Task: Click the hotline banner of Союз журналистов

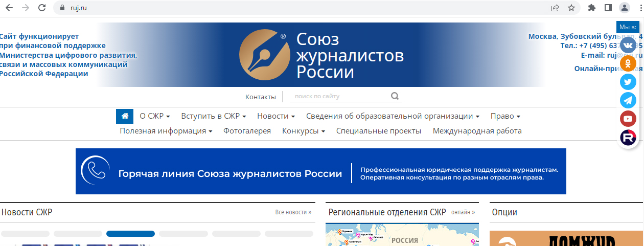Action: pyautogui.click(x=320, y=171)
